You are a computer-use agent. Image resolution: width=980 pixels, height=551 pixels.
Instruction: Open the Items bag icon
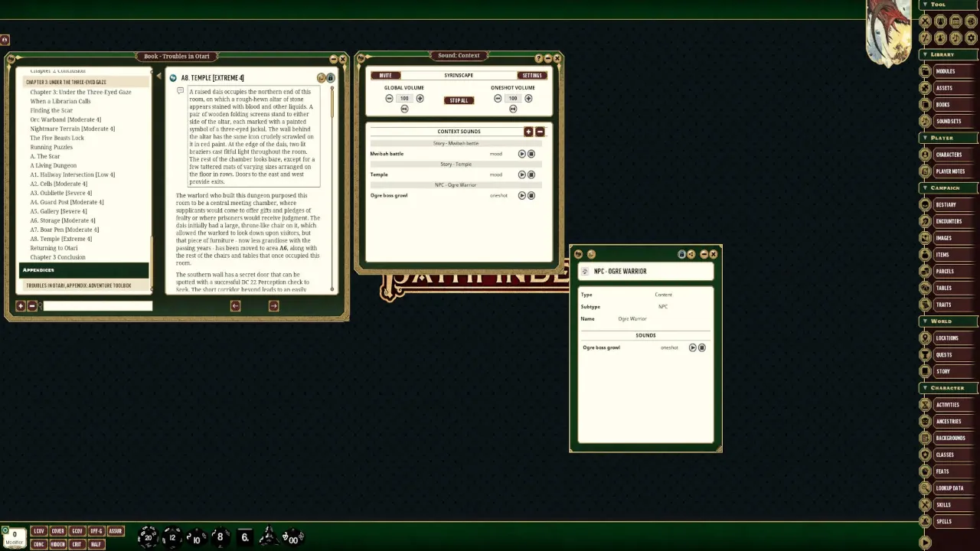926,255
